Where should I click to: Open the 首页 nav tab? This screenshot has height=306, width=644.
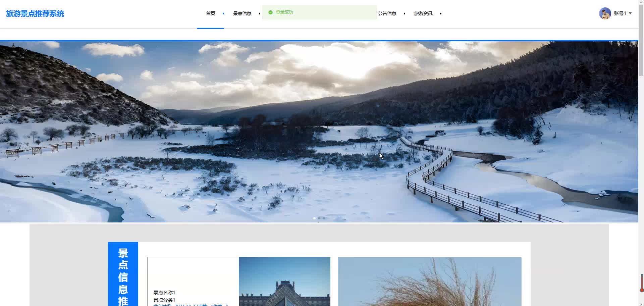[x=210, y=13]
